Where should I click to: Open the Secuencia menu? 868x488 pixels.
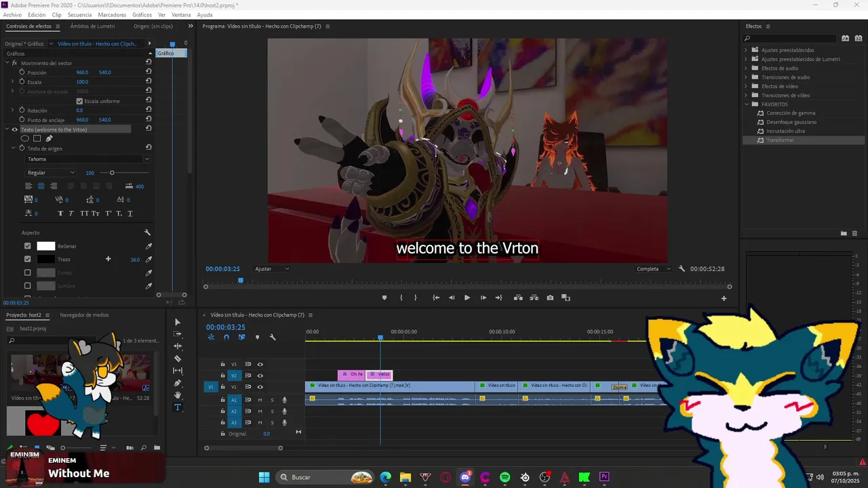coord(79,14)
